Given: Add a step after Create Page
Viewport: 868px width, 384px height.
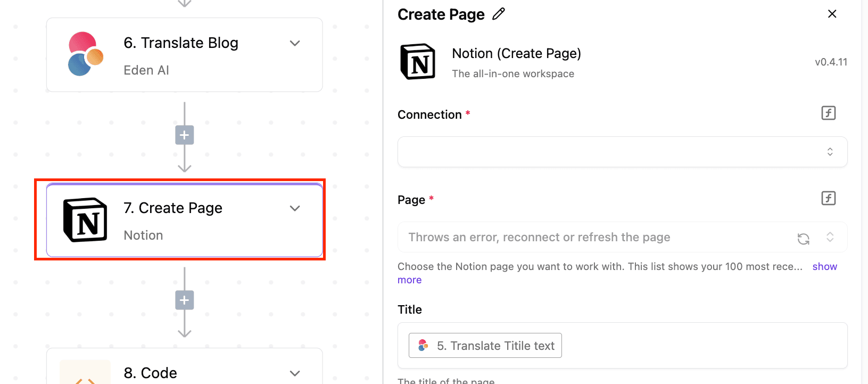Looking at the screenshot, I should pos(184,300).
